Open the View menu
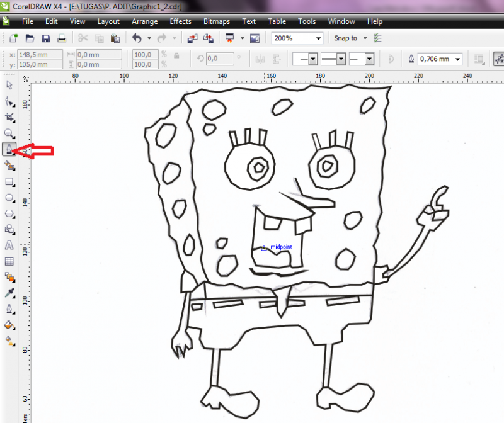This screenshot has width=504, height=423. click(x=77, y=21)
